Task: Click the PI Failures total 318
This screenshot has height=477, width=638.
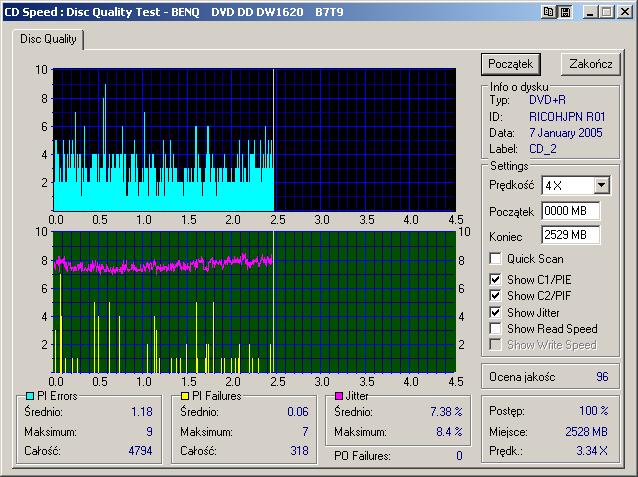Action: [299, 451]
